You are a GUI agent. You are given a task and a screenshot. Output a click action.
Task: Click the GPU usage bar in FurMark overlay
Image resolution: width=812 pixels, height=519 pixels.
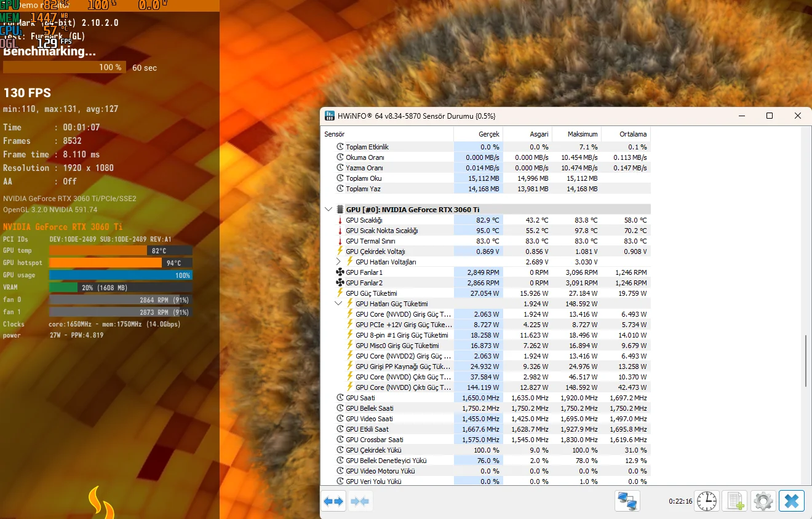pyautogui.click(x=121, y=275)
